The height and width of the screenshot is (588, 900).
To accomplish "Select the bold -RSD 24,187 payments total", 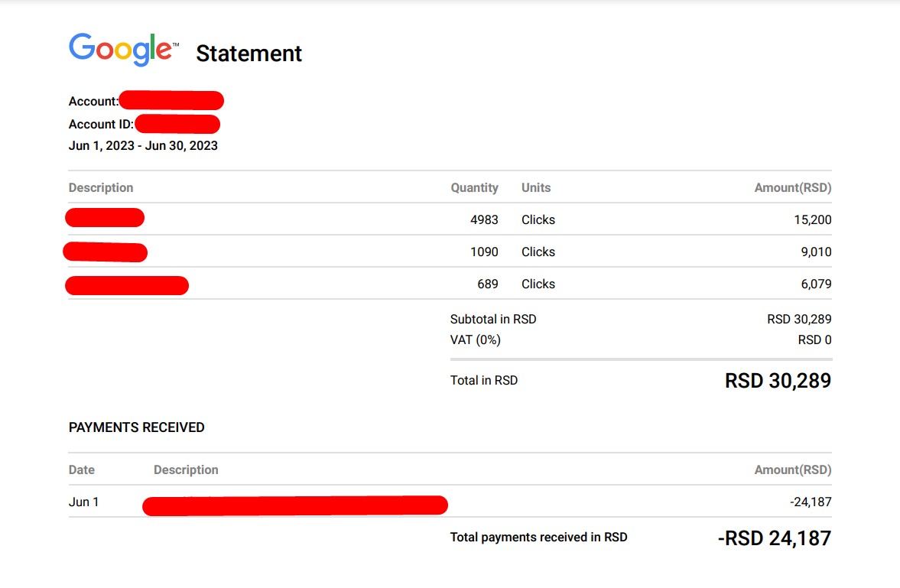I will [x=774, y=538].
